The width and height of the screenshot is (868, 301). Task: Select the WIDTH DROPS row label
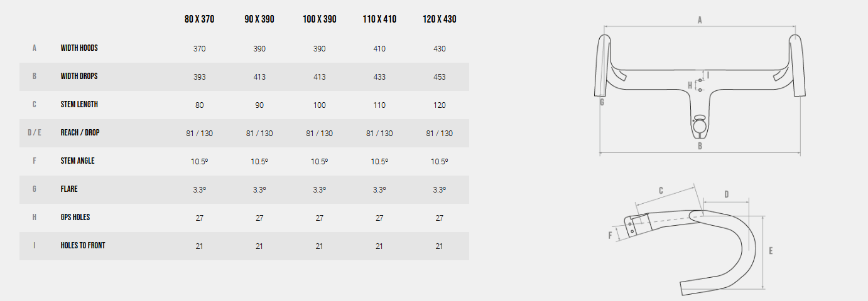pyautogui.click(x=79, y=76)
